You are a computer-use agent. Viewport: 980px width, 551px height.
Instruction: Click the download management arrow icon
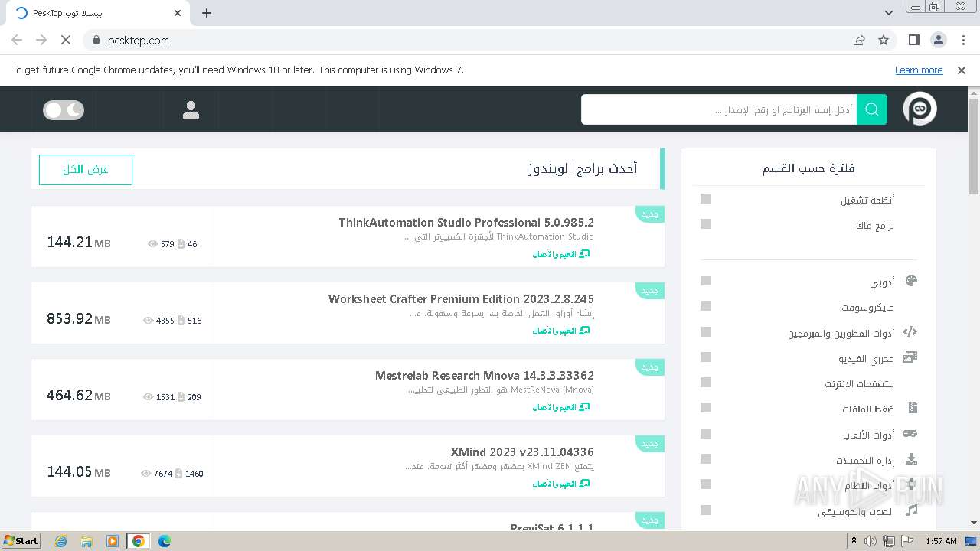click(x=911, y=459)
